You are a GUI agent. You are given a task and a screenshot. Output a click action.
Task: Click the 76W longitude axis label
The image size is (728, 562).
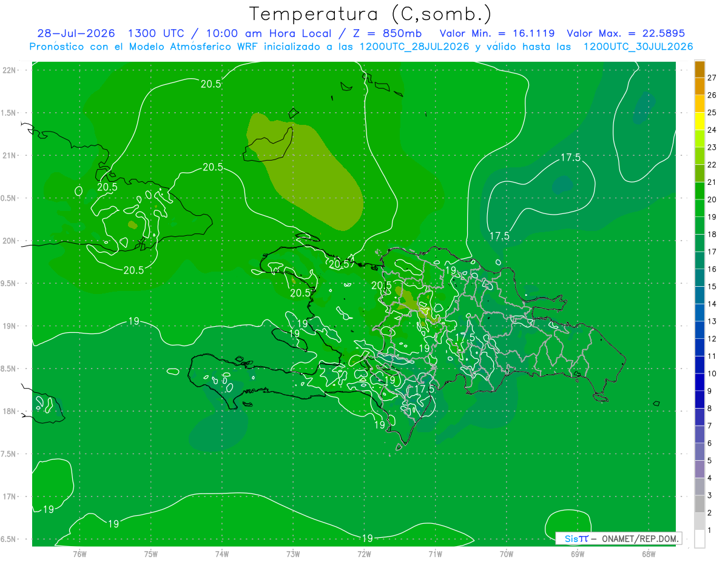coord(79,554)
